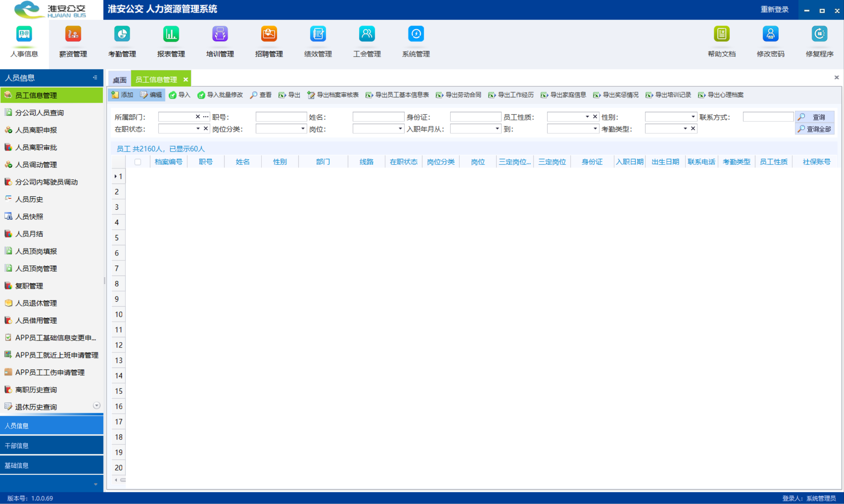This screenshot has height=504, width=844.
Task: Expand the 性别 dropdown
Action: [693, 117]
